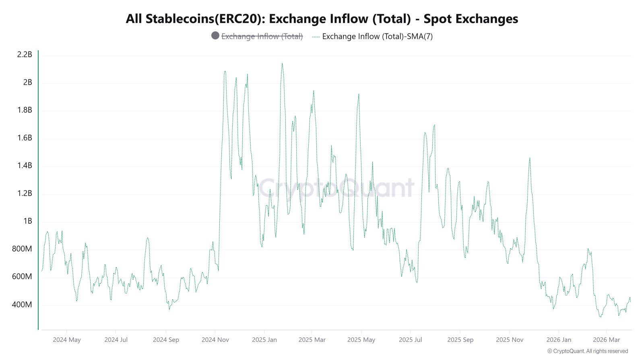Select the 800M y-axis label
Screen dimensions: 644x362
click(22, 249)
